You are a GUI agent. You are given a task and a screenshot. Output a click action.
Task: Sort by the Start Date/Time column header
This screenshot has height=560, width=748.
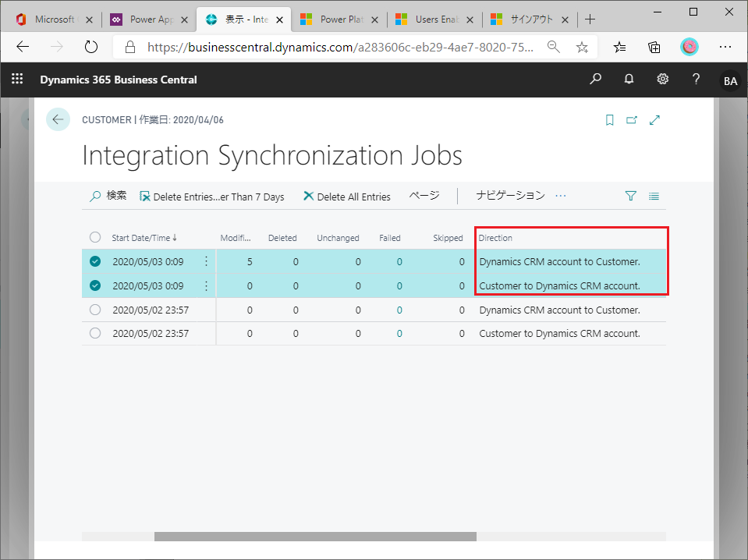(144, 238)
